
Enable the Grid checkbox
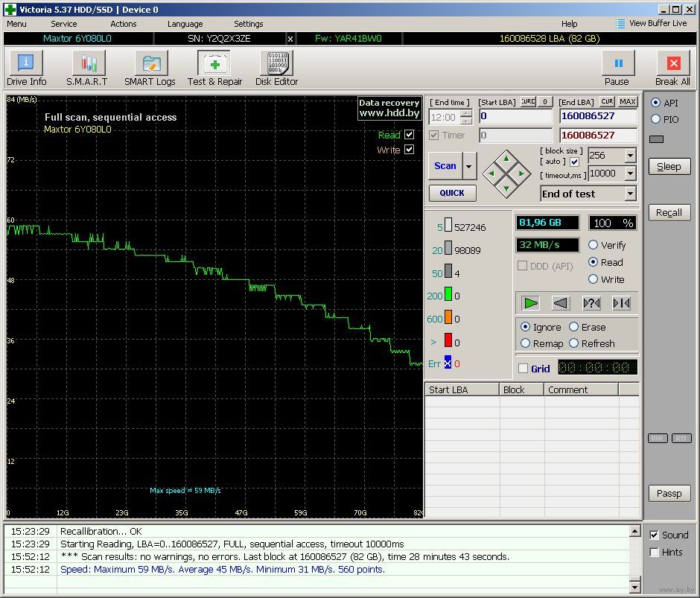pyautogui.click(x=524, y=369)
